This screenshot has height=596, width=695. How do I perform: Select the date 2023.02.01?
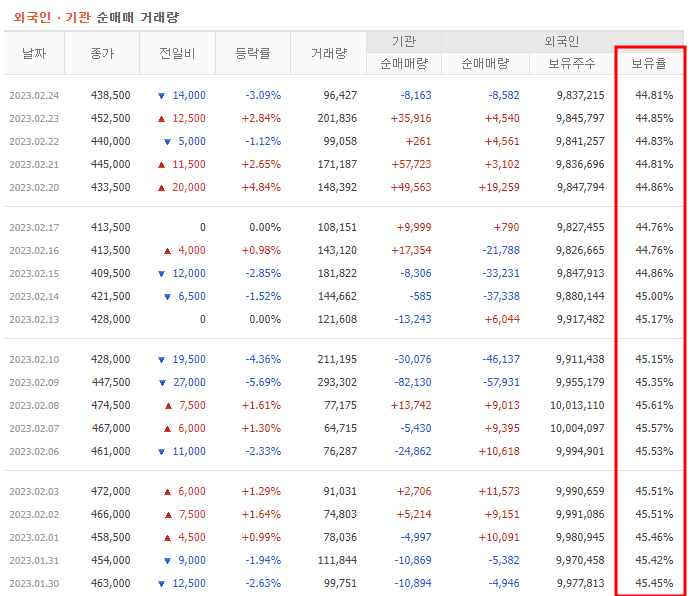(x=34, y=538)
